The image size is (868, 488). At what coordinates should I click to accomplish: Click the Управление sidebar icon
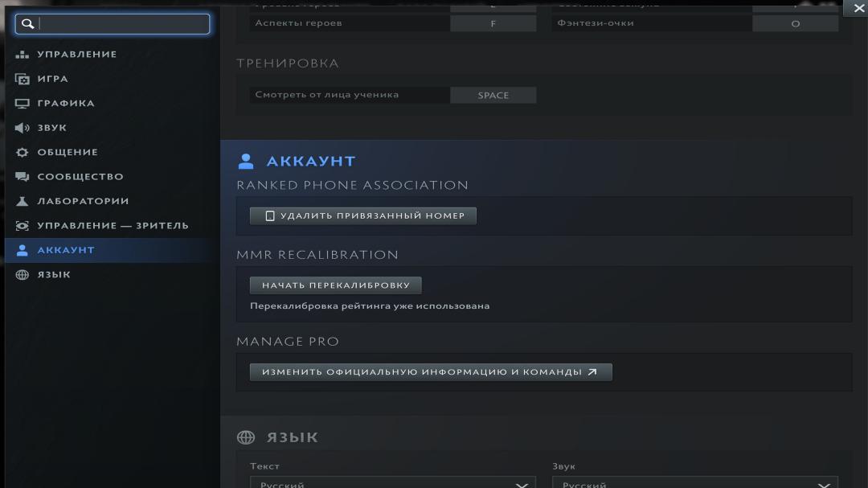pos(23,55)
